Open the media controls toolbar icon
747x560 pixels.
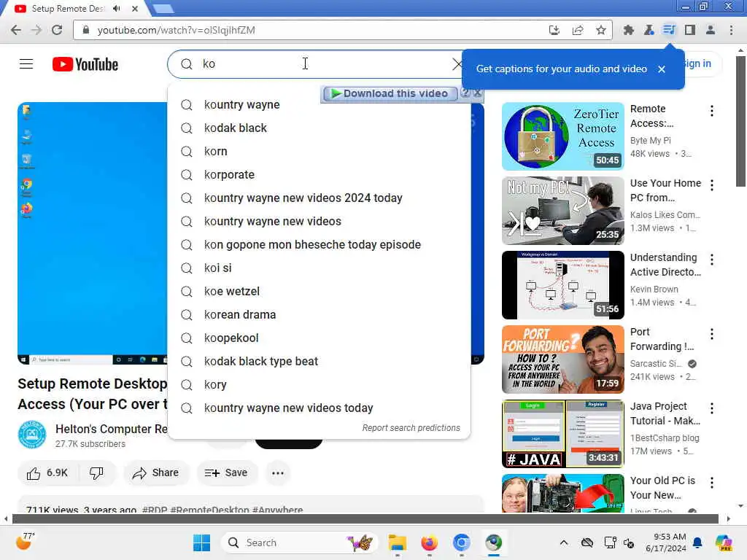[669, 30]
